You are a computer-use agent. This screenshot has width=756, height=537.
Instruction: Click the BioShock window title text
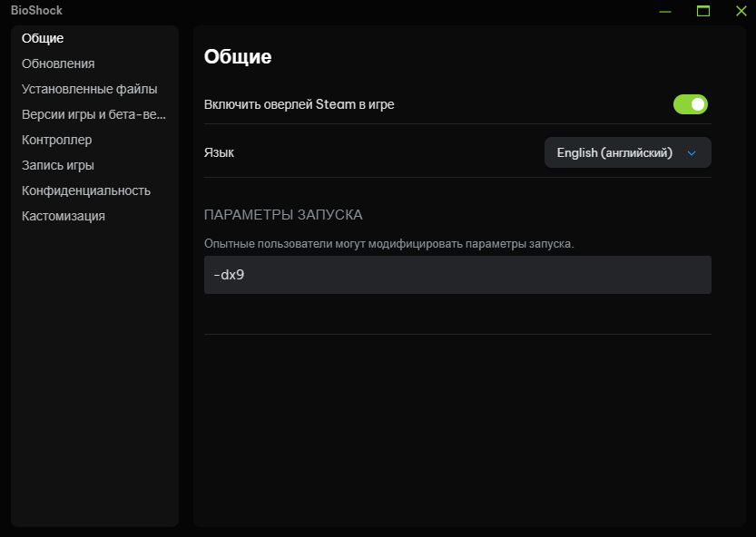(36, 10)
